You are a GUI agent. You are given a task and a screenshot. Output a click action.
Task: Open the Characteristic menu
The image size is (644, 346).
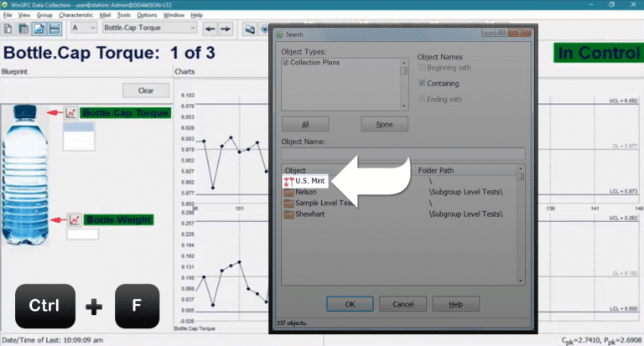(x=76, y=15)
